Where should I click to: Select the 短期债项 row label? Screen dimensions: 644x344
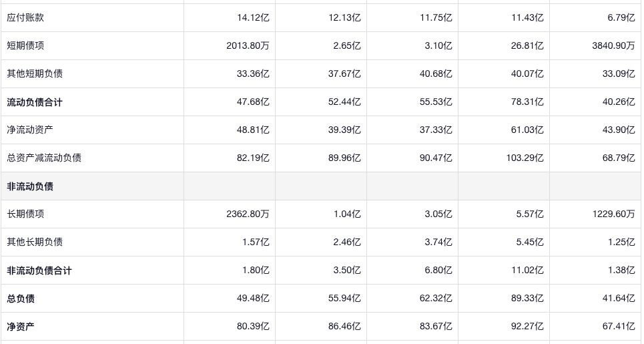(x=25, y=46)
